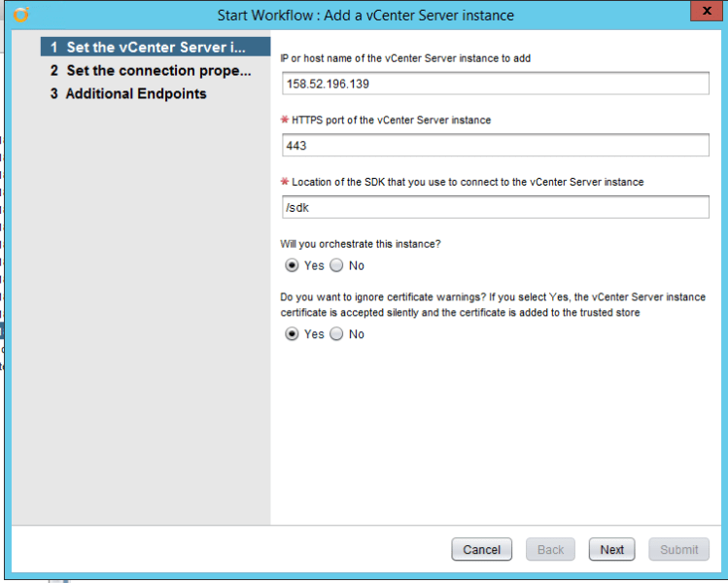Click the red asterisk beside HTTPS port label
This screenshot has height=583, width=728.
point(285,120)
